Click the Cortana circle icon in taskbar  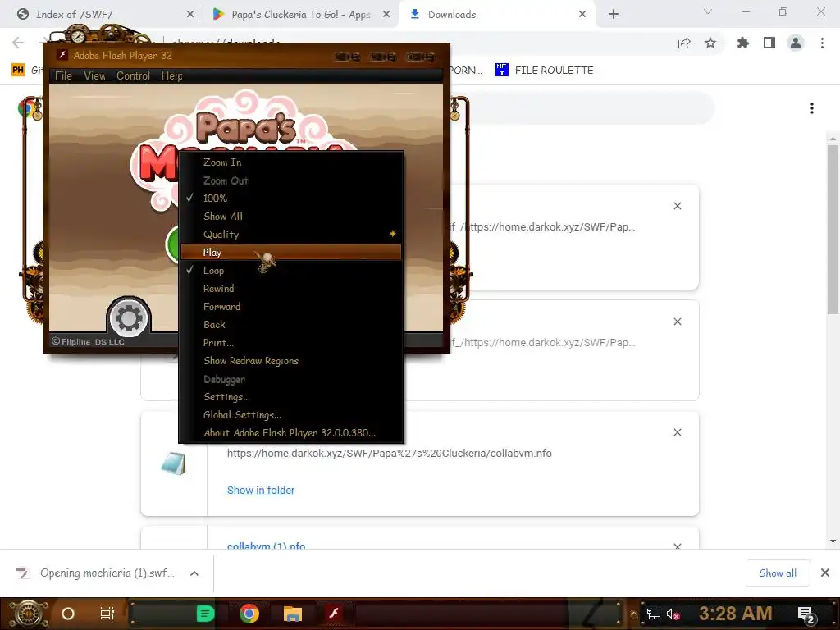(68, 614)
